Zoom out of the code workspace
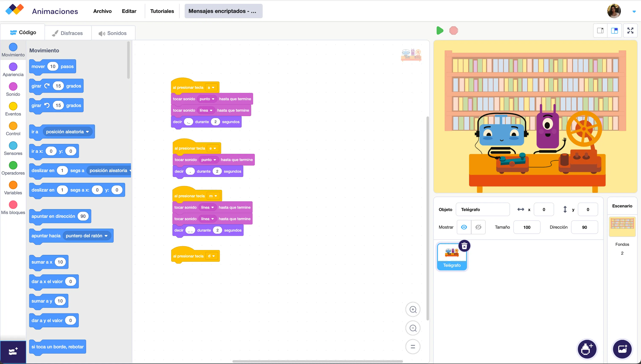The height and width of the screenshot is (364, 641). tap(413, 328)
